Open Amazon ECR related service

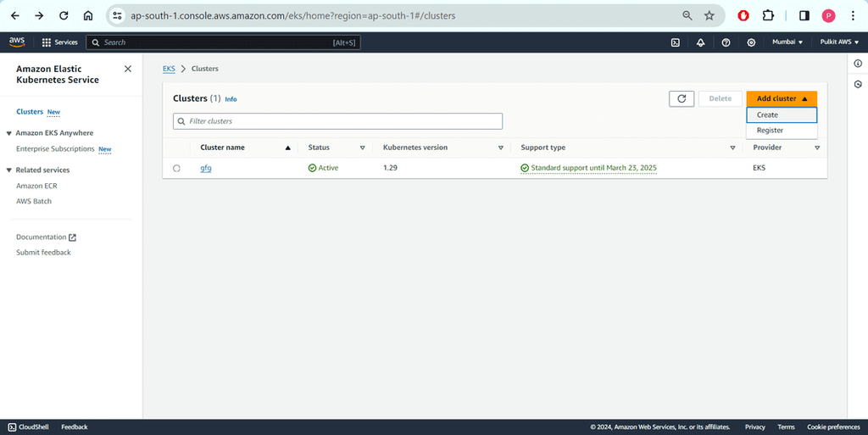pyautogui.click(x=36, y=186)
